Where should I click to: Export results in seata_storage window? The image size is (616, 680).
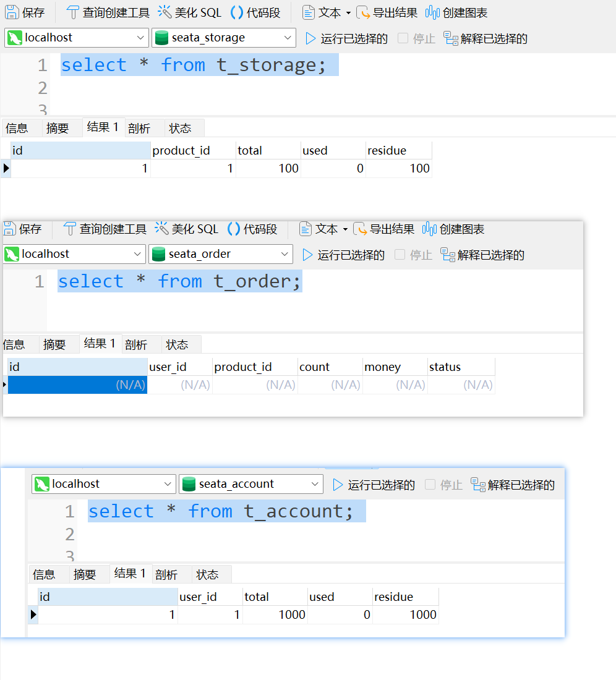(x=387, y=12)
